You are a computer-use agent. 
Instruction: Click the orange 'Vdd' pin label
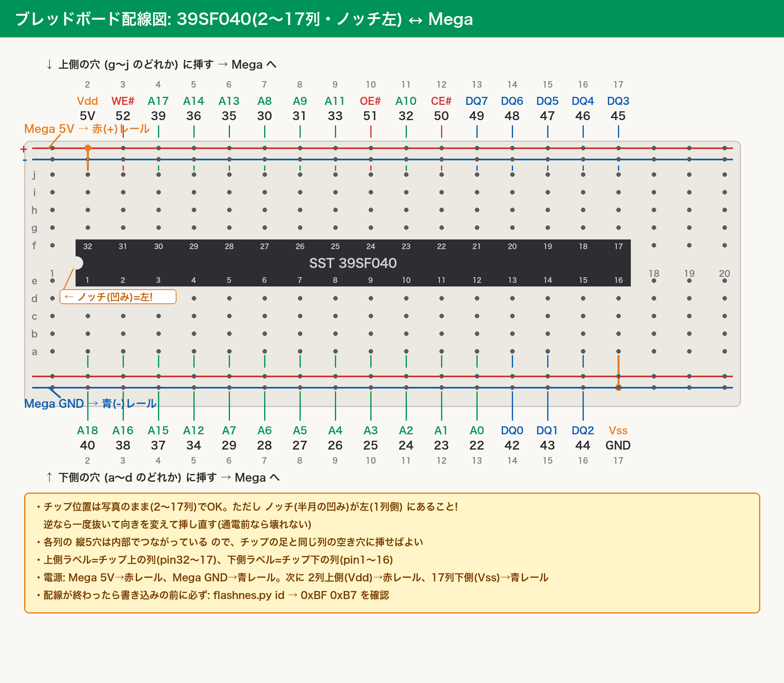coord(87,101)
